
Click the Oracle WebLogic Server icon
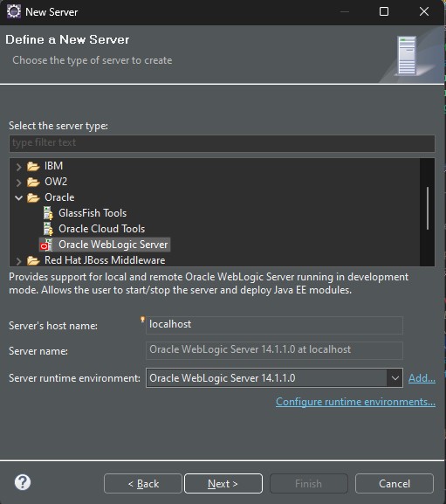46,245
